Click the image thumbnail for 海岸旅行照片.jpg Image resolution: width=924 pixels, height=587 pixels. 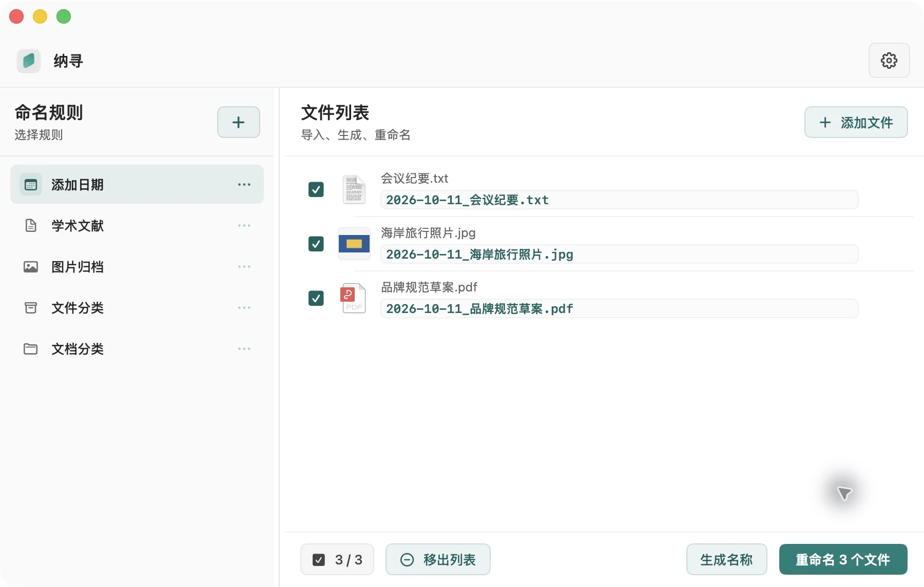354,244
